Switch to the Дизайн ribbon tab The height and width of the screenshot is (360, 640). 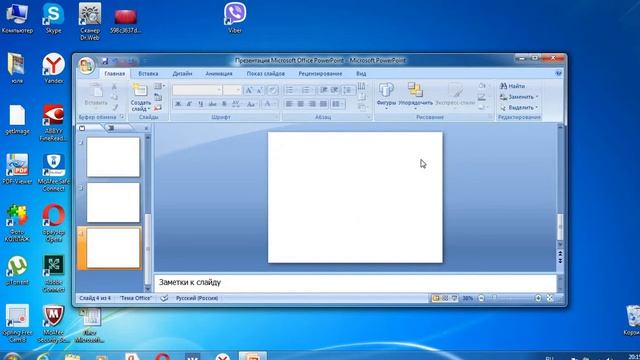coord(182,74)
